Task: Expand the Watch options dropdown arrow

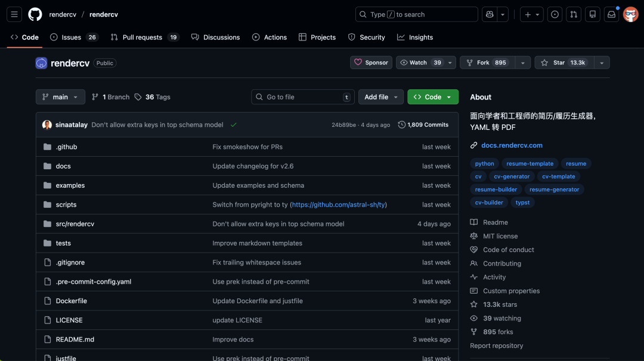Action: point(450,63)
